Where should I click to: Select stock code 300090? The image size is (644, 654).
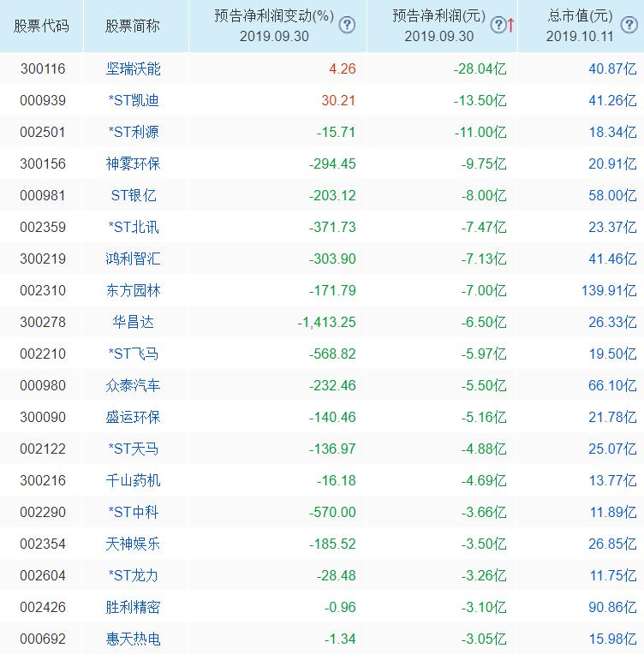coord(43,417)
